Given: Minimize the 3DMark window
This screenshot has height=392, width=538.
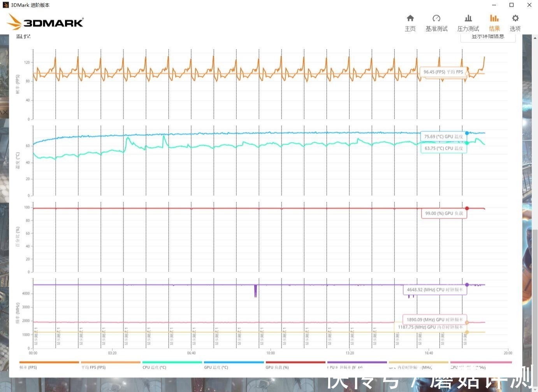Looking at the screenshot, I should (x=494, y=5).
